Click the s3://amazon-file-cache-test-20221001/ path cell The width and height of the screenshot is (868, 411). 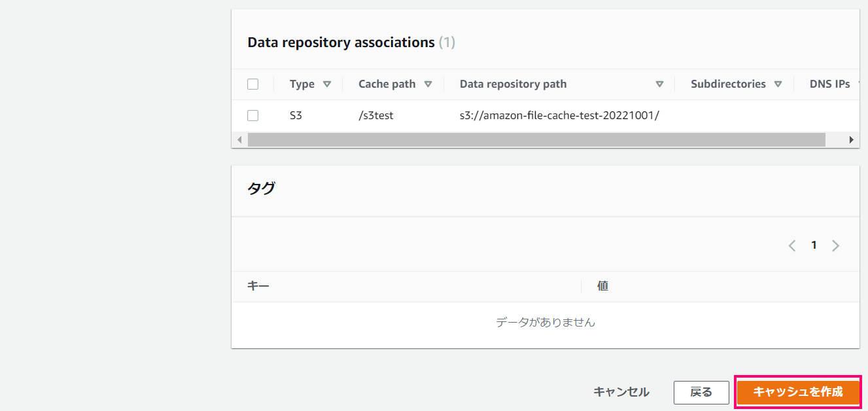pyautogui.click(x=559, y=116)
